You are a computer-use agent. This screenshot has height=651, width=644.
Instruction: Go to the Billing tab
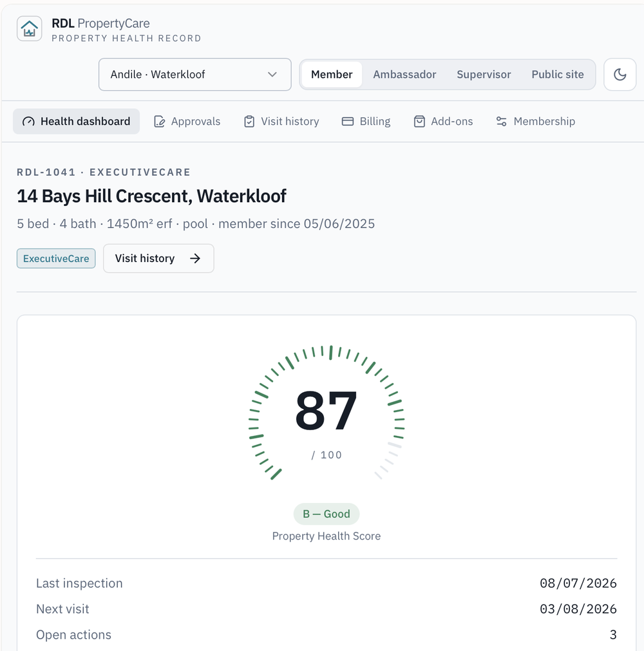366,121
